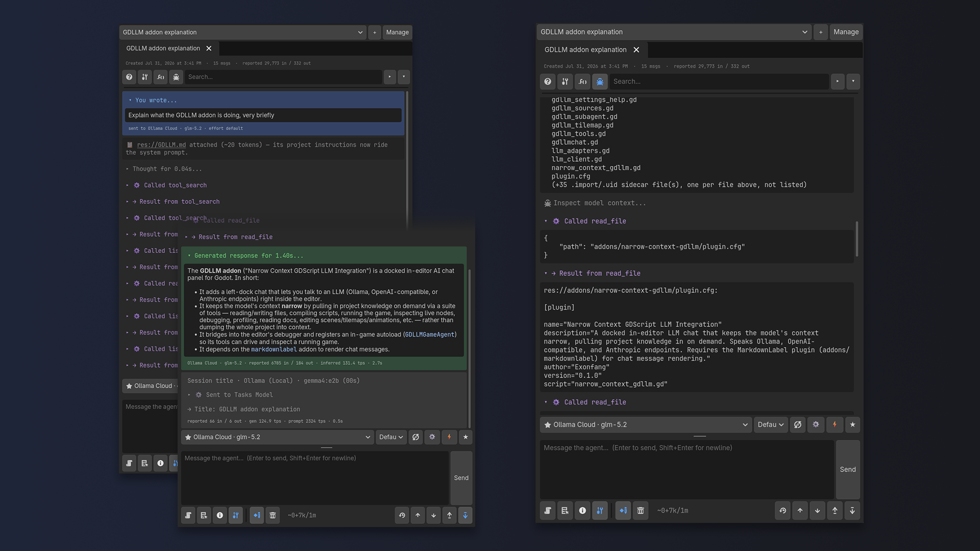Open the 'Ollama Cloud · glm-5.2' model dropdown in the right panel
Screen dimensions: 980x551
point(646,424)
